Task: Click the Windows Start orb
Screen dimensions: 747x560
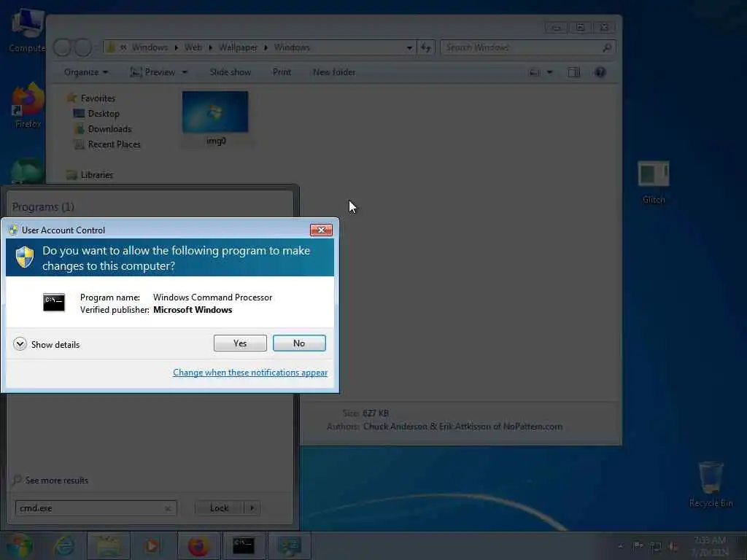Action: [19, 545]
